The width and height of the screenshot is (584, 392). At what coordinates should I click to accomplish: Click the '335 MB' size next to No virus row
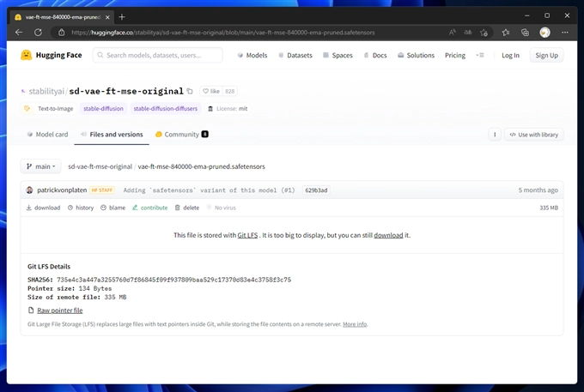[x=549, y=208]
